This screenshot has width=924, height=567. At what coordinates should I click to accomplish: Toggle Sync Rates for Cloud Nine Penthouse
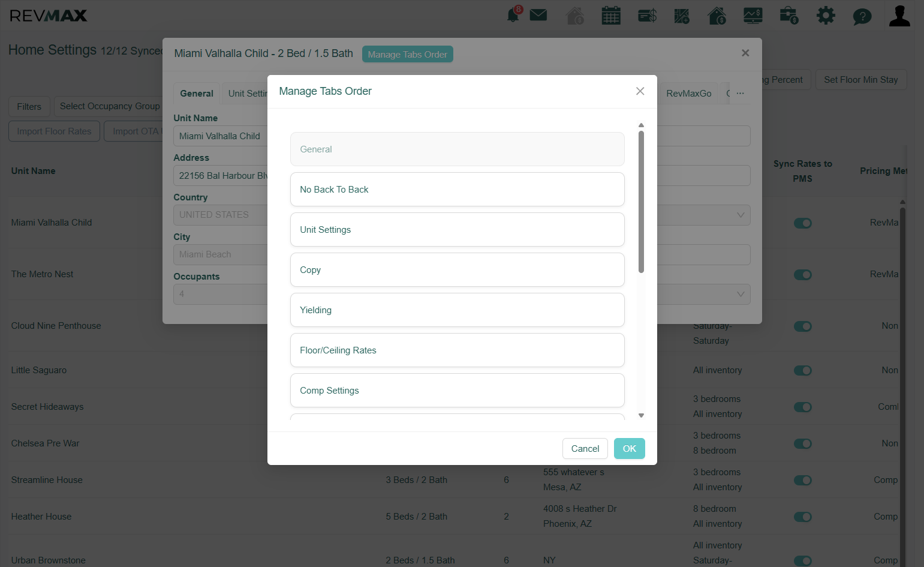[x=802, y=326]
